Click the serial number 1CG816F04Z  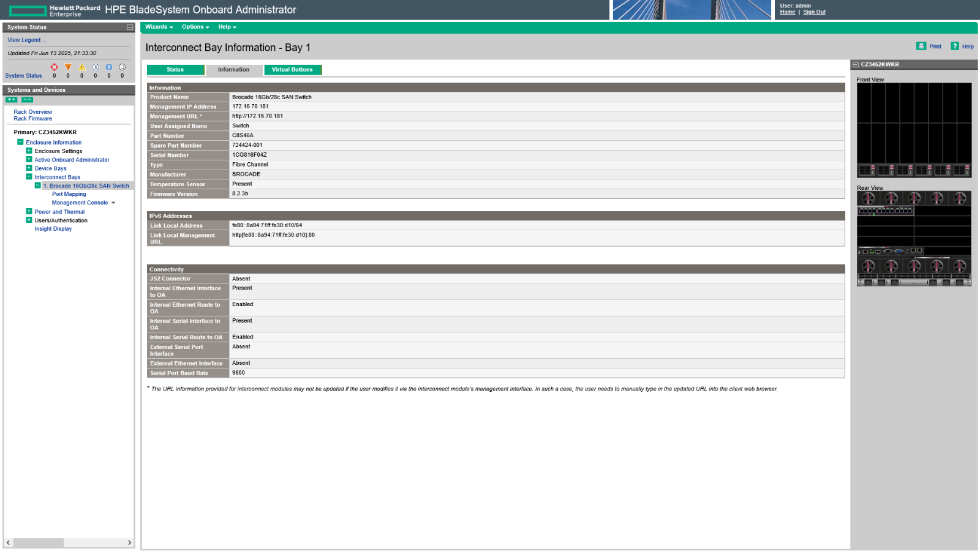(x=249, y=155)
